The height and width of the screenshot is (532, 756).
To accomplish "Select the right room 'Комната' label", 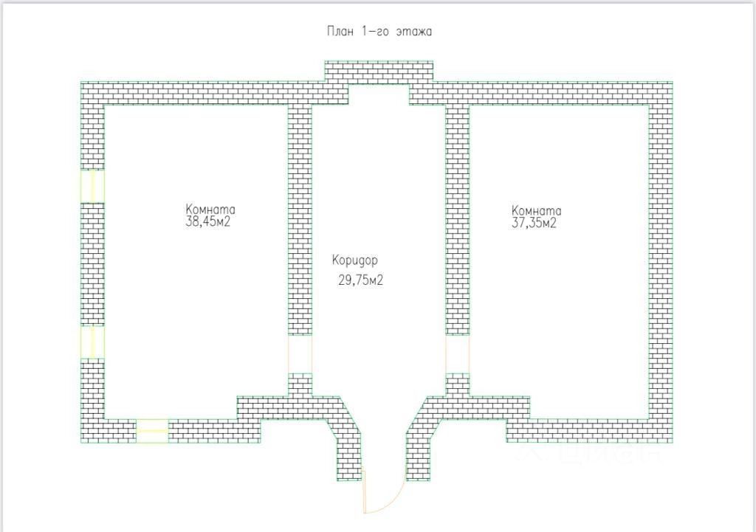I will [536, 210].
